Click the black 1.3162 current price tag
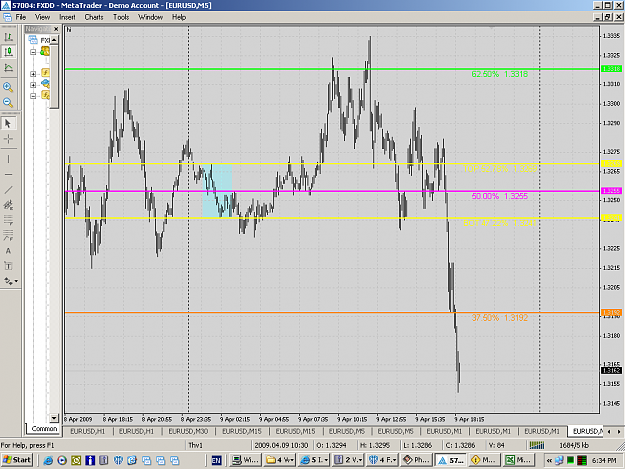The height and width of the screenshot is (469, 625). (611, 371)
